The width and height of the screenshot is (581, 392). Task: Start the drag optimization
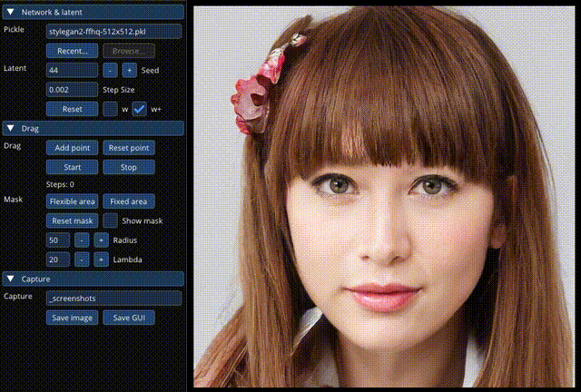coord(73,167)
